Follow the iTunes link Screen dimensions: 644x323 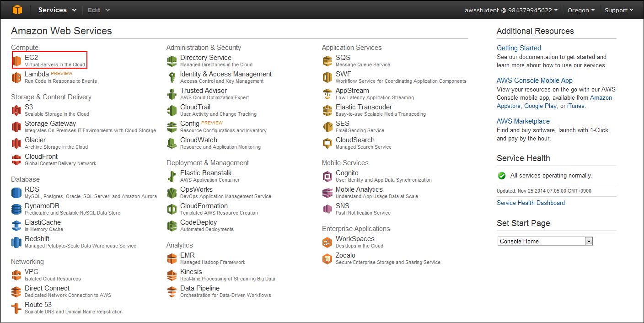[x=576, y=106]
